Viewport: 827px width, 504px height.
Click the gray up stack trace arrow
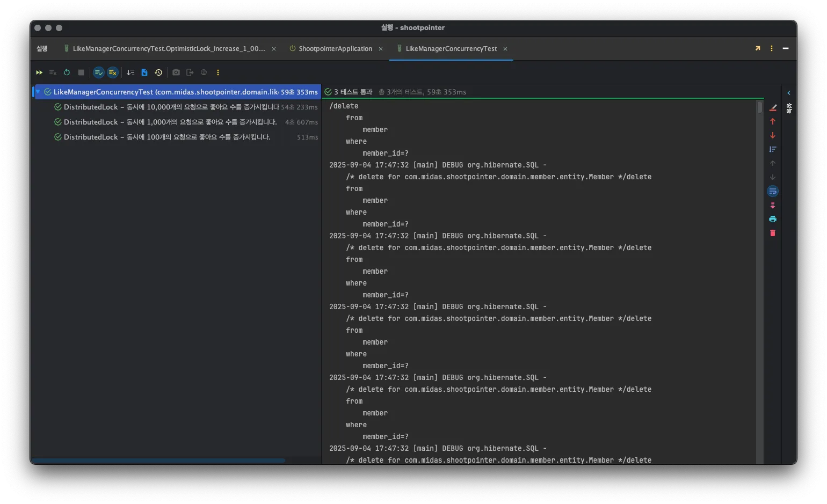tap(773, 163)
